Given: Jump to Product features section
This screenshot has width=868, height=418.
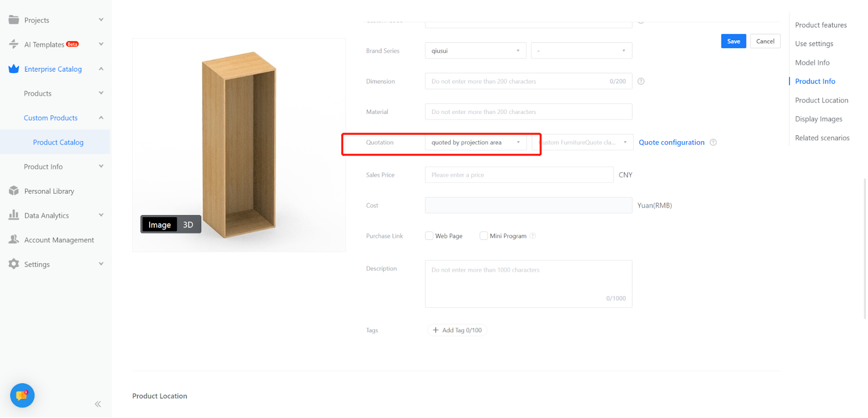Looking at the screenshot, I should pos(821,25).
